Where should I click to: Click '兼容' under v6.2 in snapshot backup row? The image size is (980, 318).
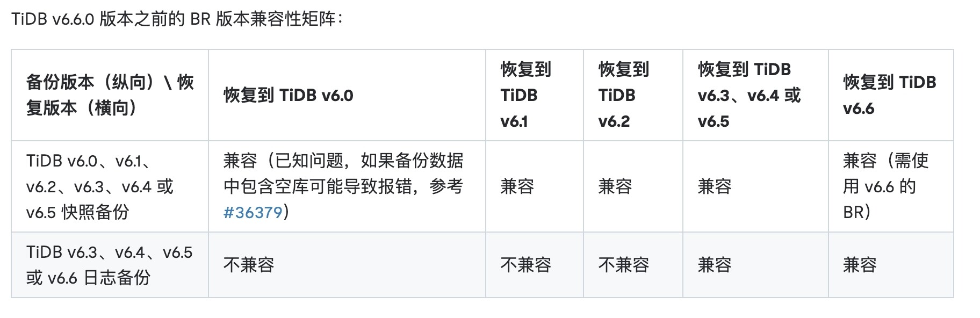click(615, 186)
